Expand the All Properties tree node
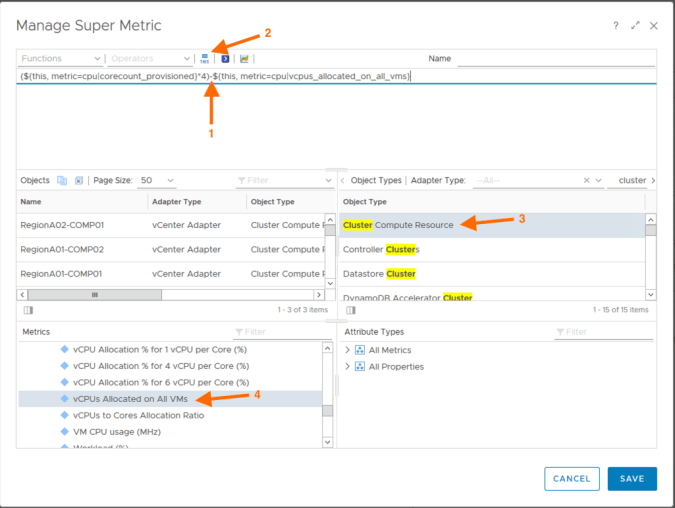Viewport: 675px width, 508px height. (x=348, y=367)
